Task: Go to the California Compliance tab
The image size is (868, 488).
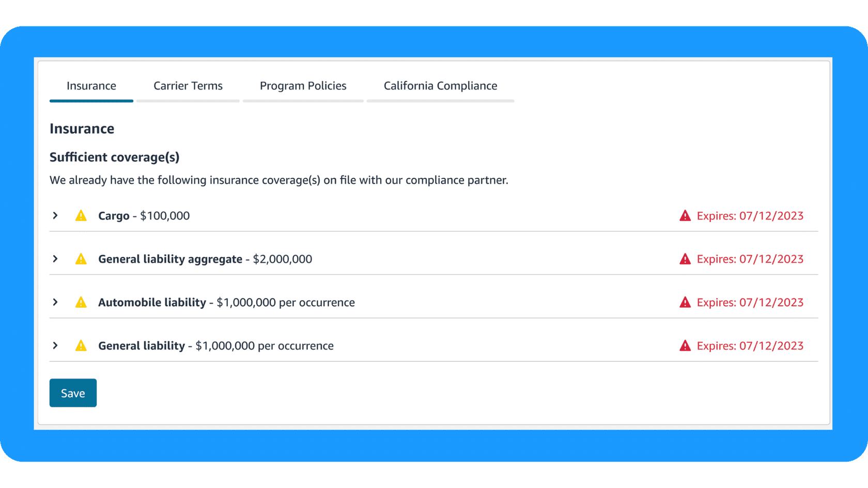Action: click(x=440, y=86)
